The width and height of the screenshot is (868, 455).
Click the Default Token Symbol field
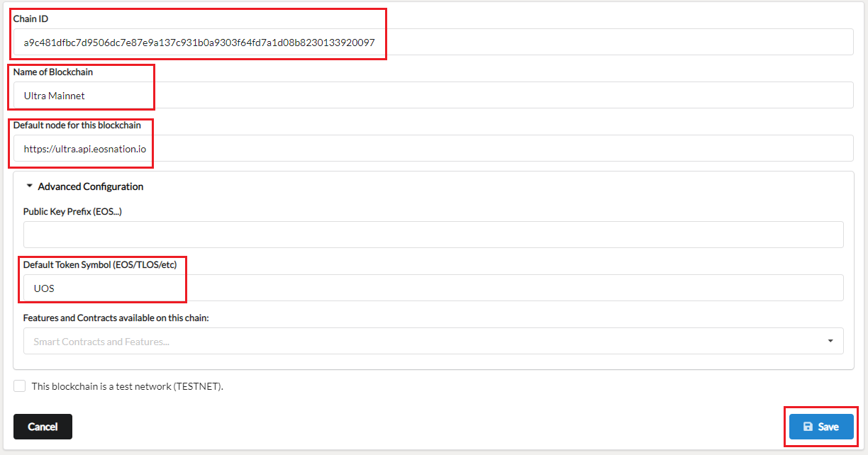(x=433, y=288)
